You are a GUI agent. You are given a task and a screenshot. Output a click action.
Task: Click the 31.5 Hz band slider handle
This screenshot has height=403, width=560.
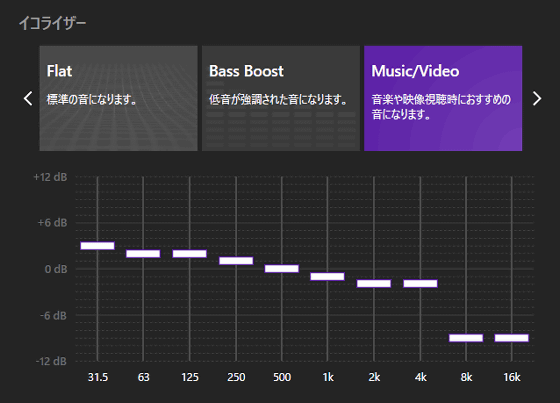point(98,246)
